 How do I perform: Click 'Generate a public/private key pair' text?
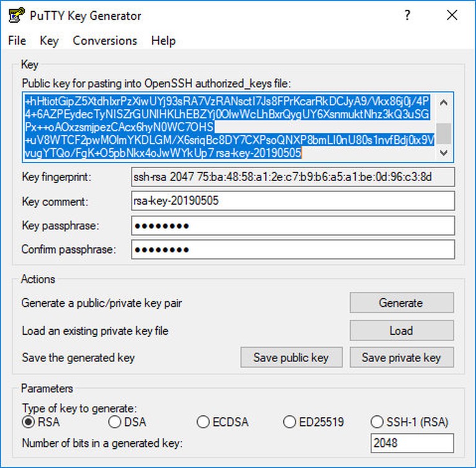coord(102,303)
